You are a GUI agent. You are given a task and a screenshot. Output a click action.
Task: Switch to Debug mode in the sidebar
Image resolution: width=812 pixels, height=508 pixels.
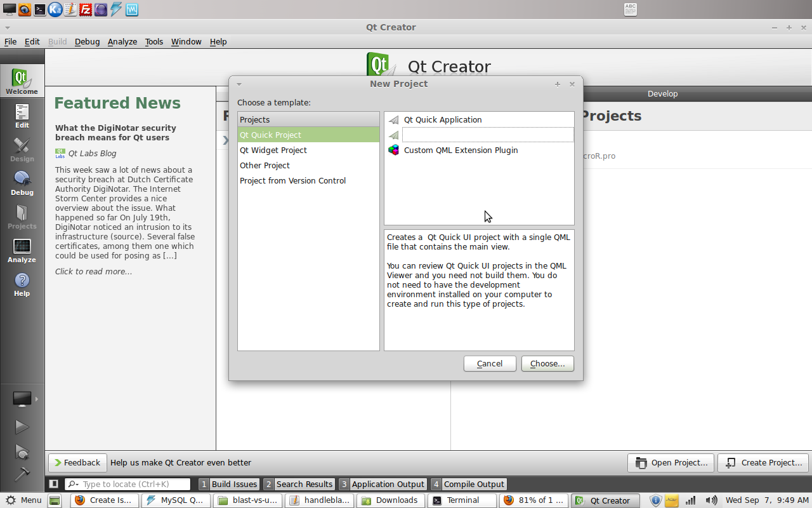pos(22,183)
